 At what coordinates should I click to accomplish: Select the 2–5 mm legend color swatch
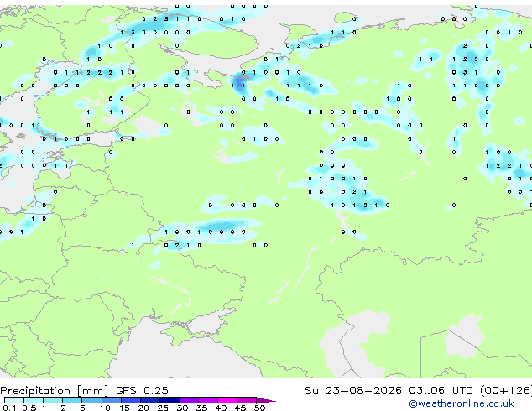point(72,400)
